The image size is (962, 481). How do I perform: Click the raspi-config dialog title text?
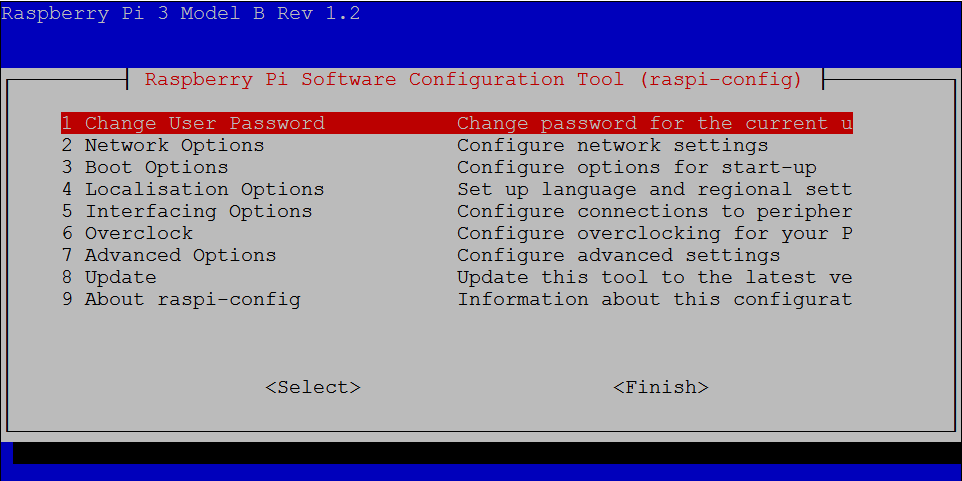coord(473,79)
